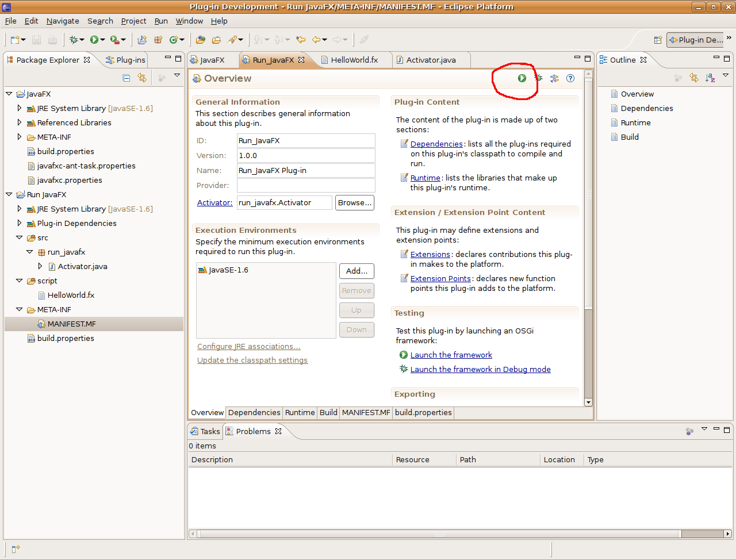736x560 pixels.
Task: Click the Debug bug icon in main toolbar
Action: pos(74,40)
